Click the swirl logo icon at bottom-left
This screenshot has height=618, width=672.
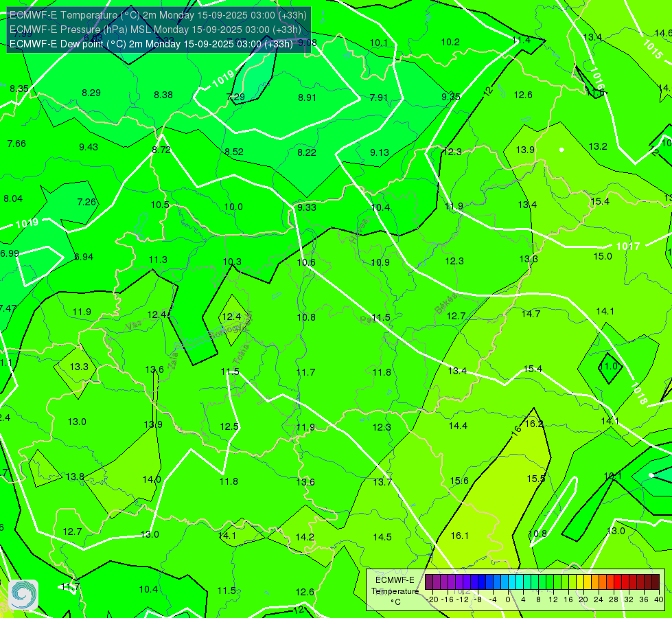pos(23,595)
